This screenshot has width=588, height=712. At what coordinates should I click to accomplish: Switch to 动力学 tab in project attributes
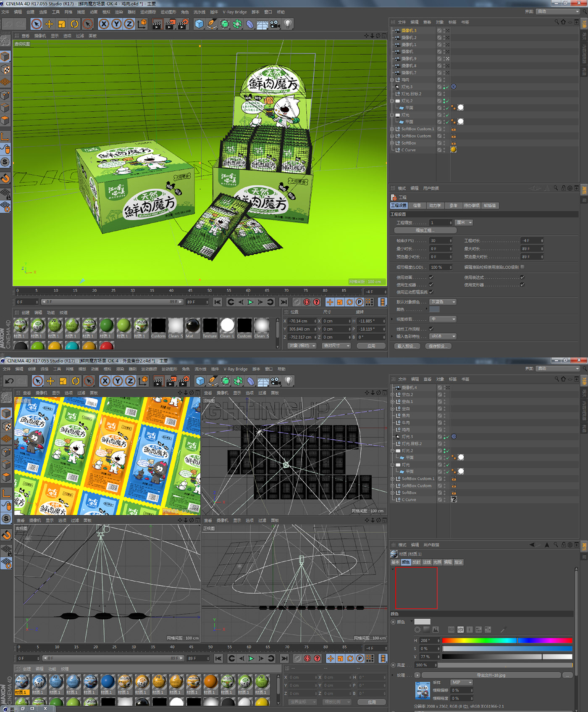435,206
